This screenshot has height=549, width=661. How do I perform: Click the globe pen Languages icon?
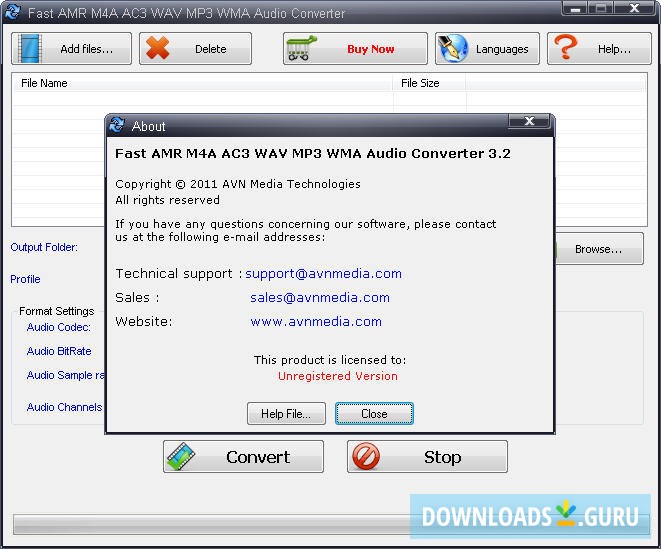(x=453, y=48)
